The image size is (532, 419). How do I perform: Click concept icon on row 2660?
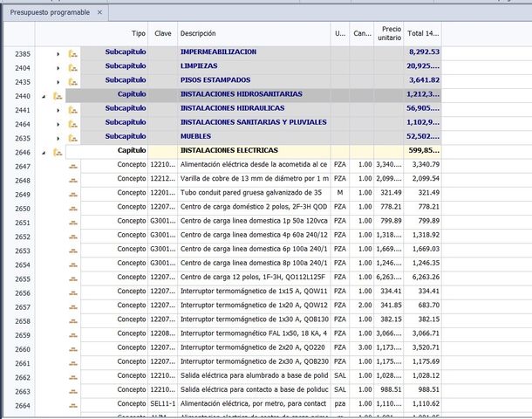[x=73, y=349]
